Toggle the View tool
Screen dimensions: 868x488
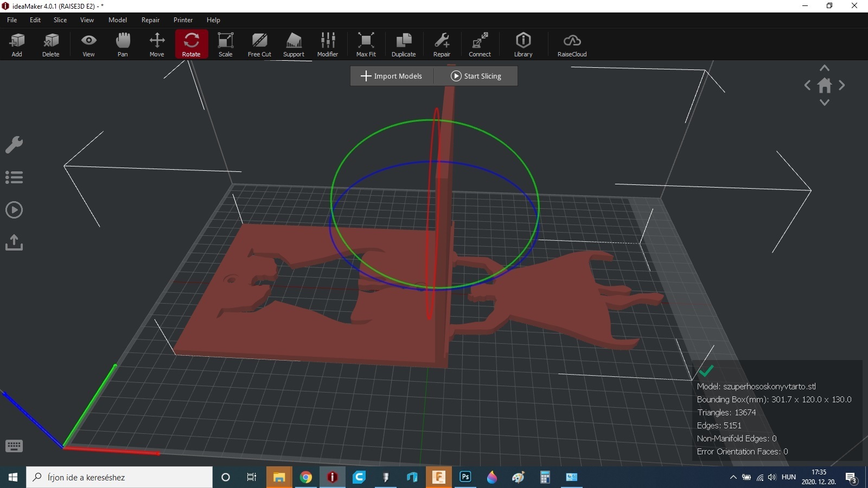tap(88, 44)
